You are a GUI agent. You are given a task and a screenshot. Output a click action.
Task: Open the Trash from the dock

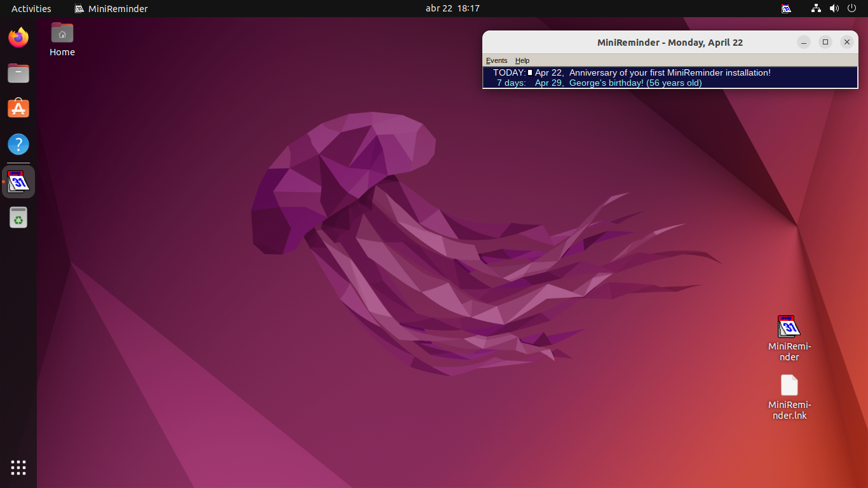point(18,217)
